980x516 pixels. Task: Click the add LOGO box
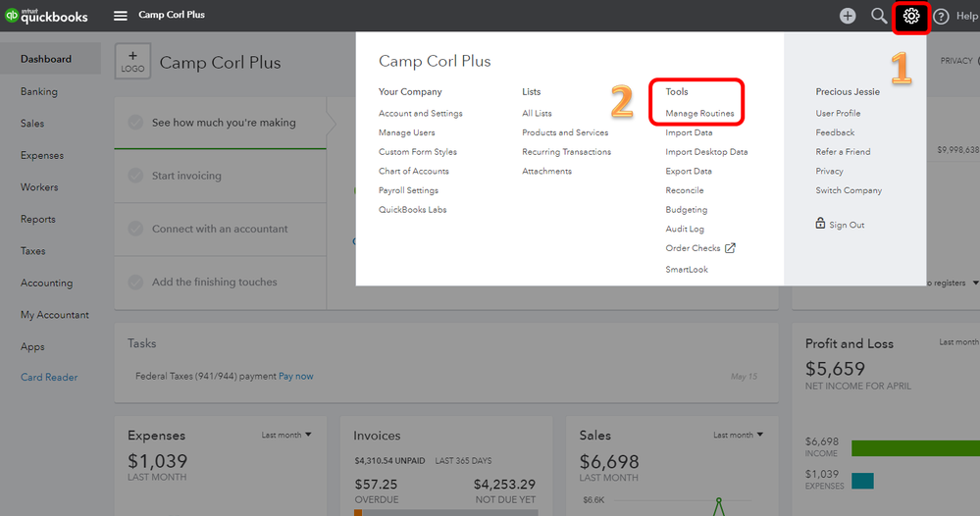click(x=132, y=61)
